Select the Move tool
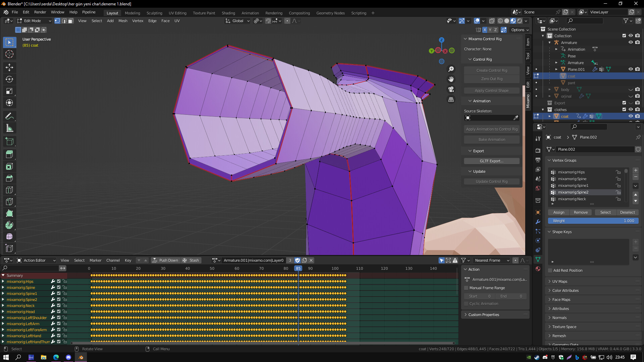This screenshot has height=362, width=644. point(9,67)
